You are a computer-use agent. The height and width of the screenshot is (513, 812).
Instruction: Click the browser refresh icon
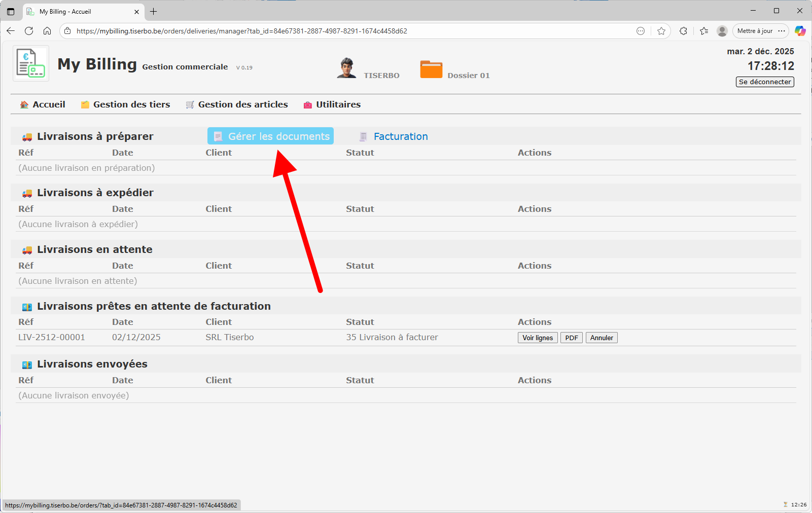(29, 31)
